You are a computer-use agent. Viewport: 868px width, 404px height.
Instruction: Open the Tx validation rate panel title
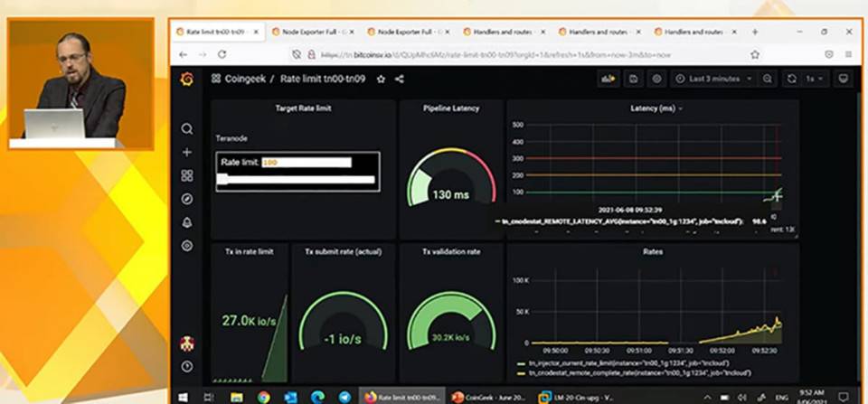tap(451, 252)
